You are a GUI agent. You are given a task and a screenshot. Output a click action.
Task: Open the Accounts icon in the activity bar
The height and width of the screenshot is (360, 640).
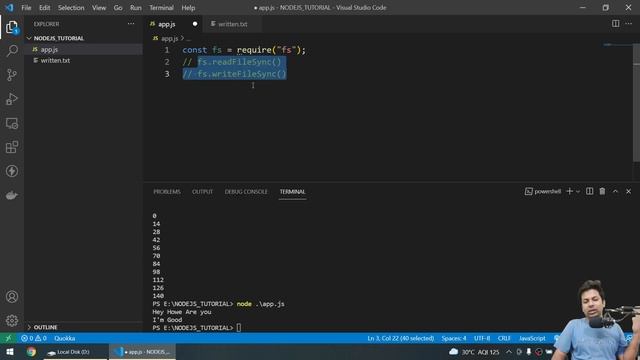point(12,297)
